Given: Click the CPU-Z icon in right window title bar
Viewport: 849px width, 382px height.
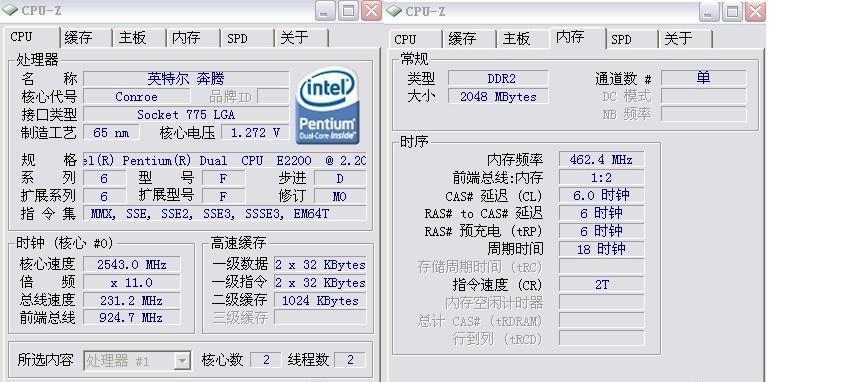Looking at the screenshot, I should tap(395, 10).
